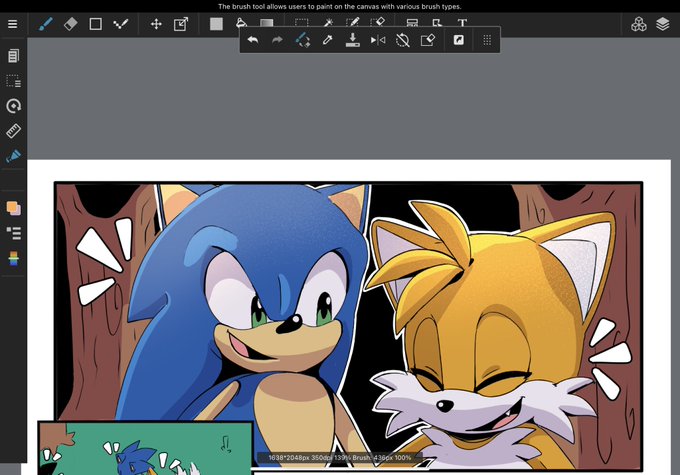Viewport: 680px width, 475px height.
Task: Select the green comic panel thumbnail
Action: (146, 448)
